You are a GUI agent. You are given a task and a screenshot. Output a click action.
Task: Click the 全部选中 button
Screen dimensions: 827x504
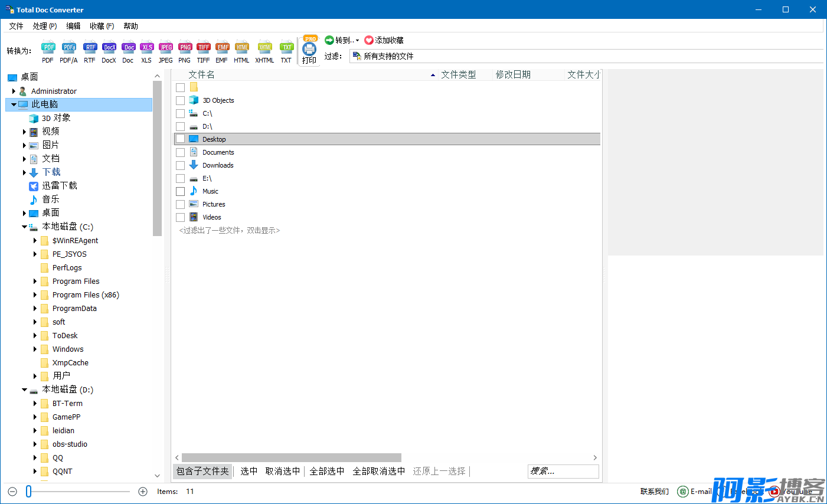pyautogui.click(x=326, y=471)
